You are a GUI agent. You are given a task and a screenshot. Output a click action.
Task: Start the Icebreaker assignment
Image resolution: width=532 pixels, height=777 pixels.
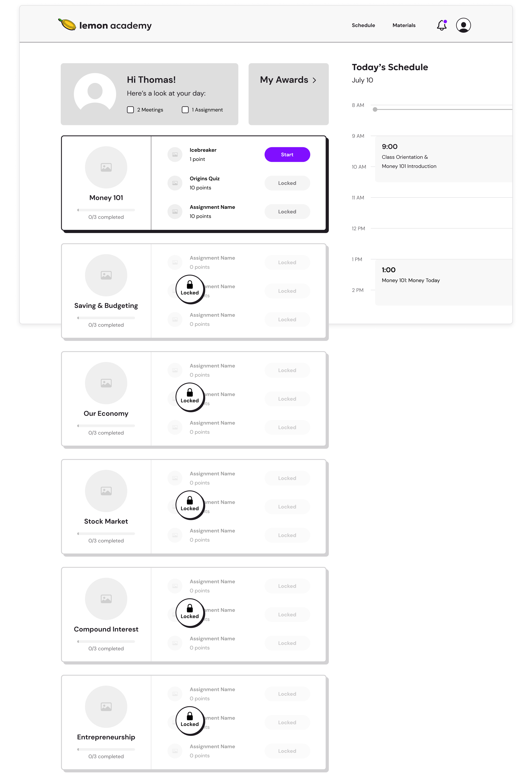(x=287, y=154)
